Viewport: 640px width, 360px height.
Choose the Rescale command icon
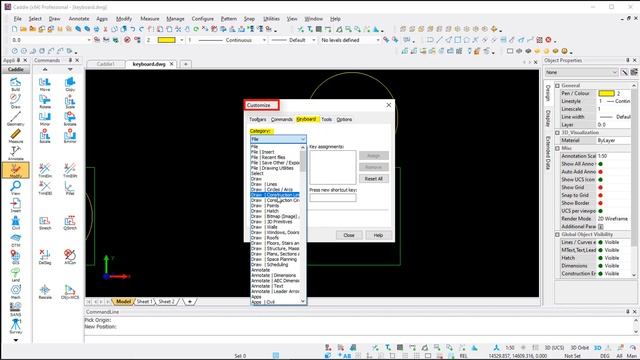click(x=45, y=292)
